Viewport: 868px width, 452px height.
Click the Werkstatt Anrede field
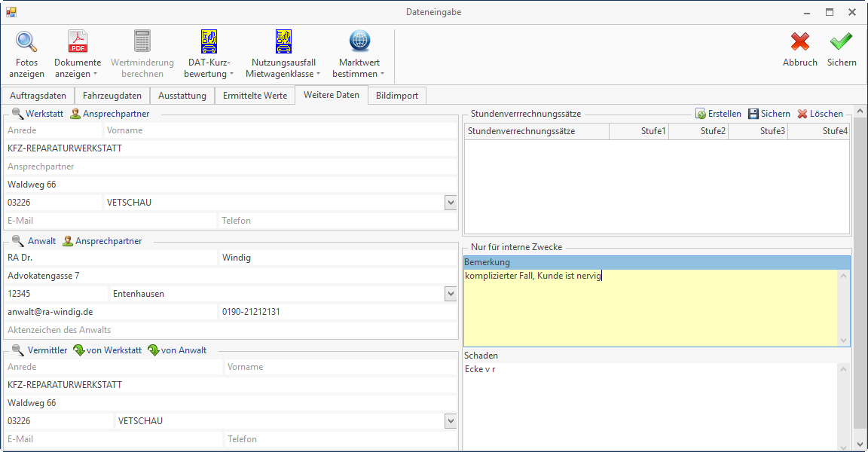click(53, 130)
